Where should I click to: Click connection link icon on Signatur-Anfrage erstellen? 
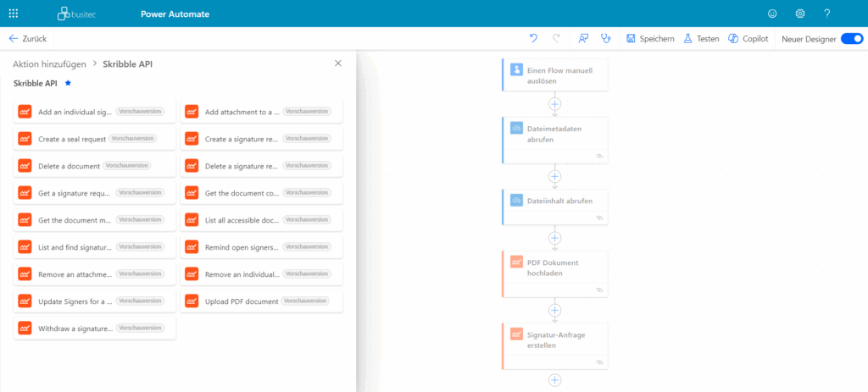[x=599, y=362]
